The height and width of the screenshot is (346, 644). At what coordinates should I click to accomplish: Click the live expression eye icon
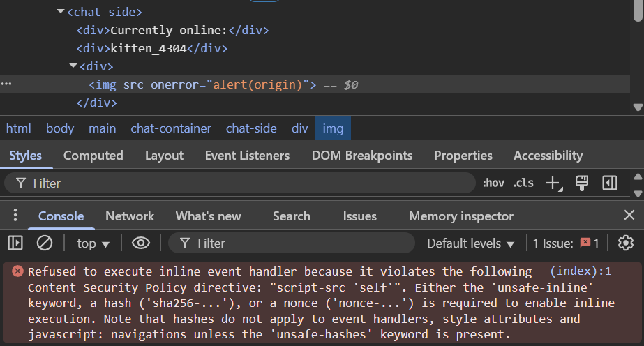(x=141, y=243)
